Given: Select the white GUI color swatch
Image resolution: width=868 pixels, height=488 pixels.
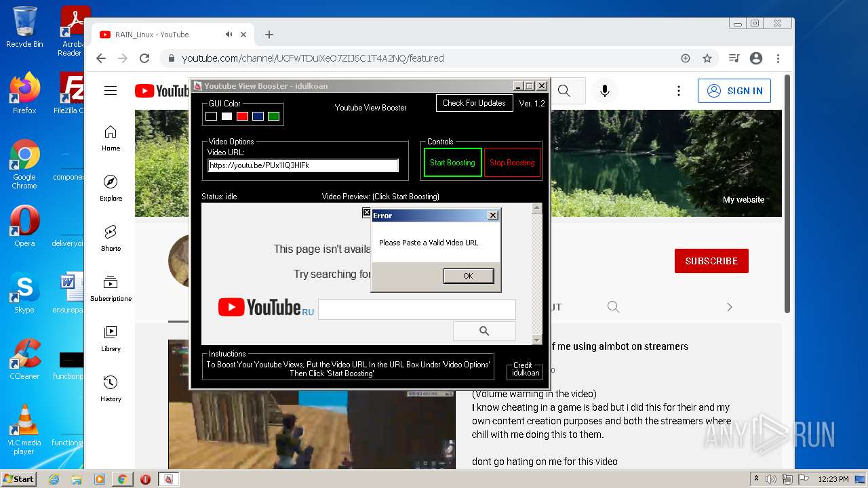Looking at the screenshot, I should pyautogui.click(x=227, y=117).
